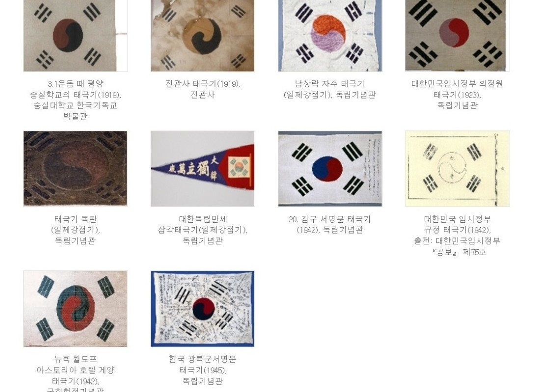Open the 1942 regulation Taegukgi drawing
This screenshot has height=392, width=540.
pyautogui.click(x=458, y=169)
